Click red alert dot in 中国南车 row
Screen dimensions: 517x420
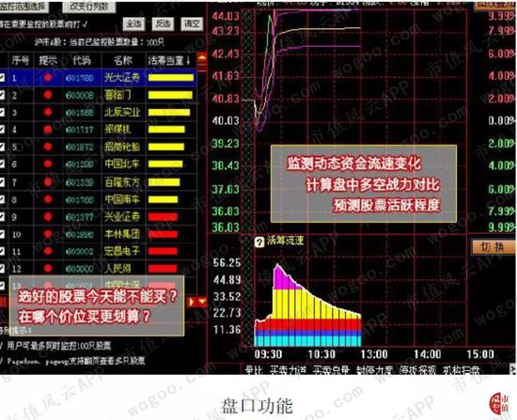48,199
